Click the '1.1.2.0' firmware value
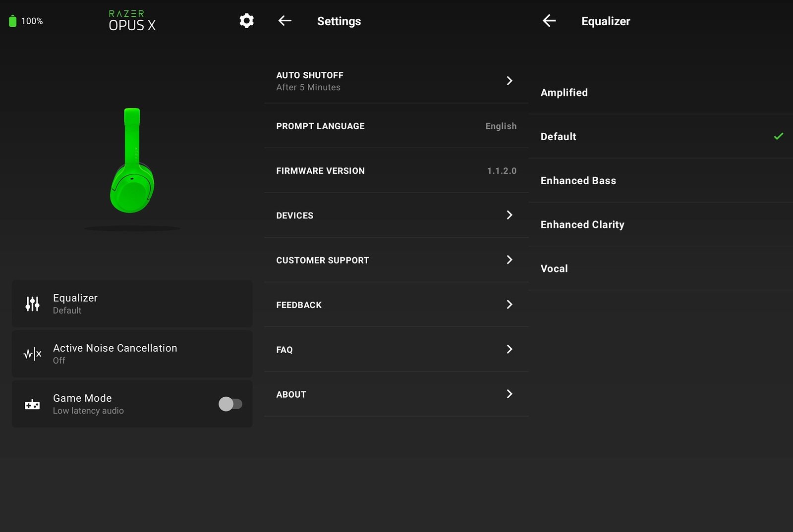Screen dimensions: 793x532 point(502,171)
